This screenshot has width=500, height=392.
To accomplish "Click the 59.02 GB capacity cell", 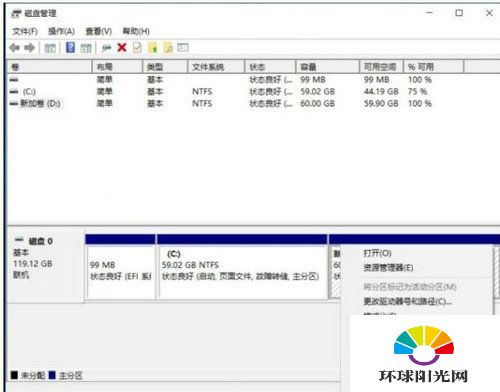I will point(317,91).
